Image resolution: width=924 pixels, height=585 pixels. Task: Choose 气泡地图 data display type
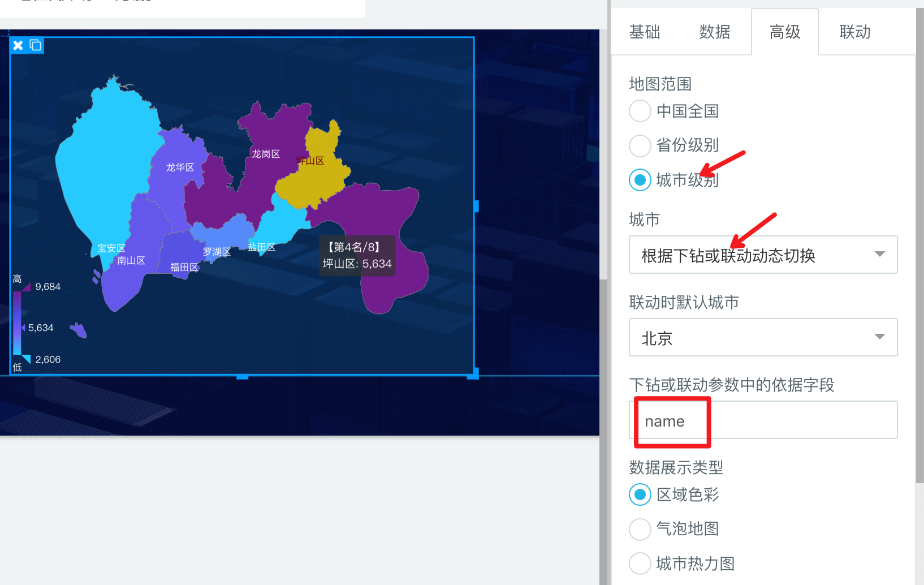[640, 529]
